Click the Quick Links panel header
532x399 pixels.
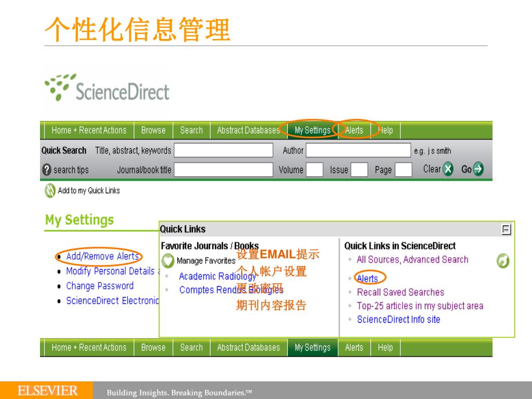click(337, 229)
